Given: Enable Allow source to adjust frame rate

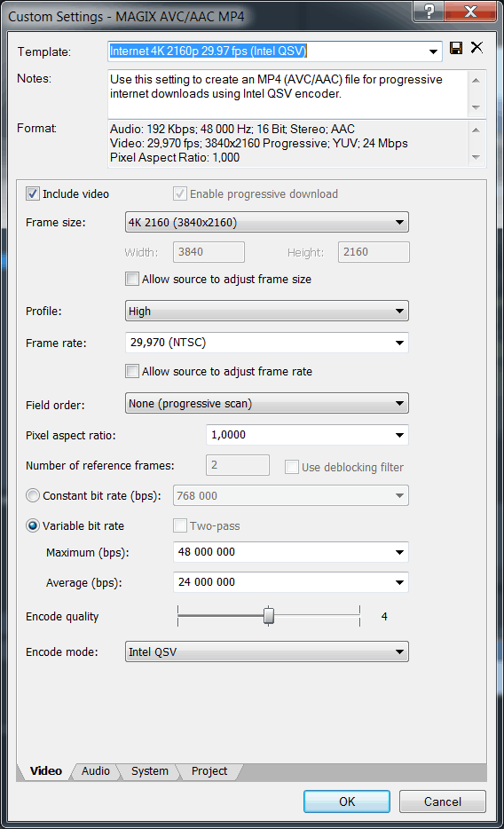Looking at the screenshot, I should coord(132,371).
